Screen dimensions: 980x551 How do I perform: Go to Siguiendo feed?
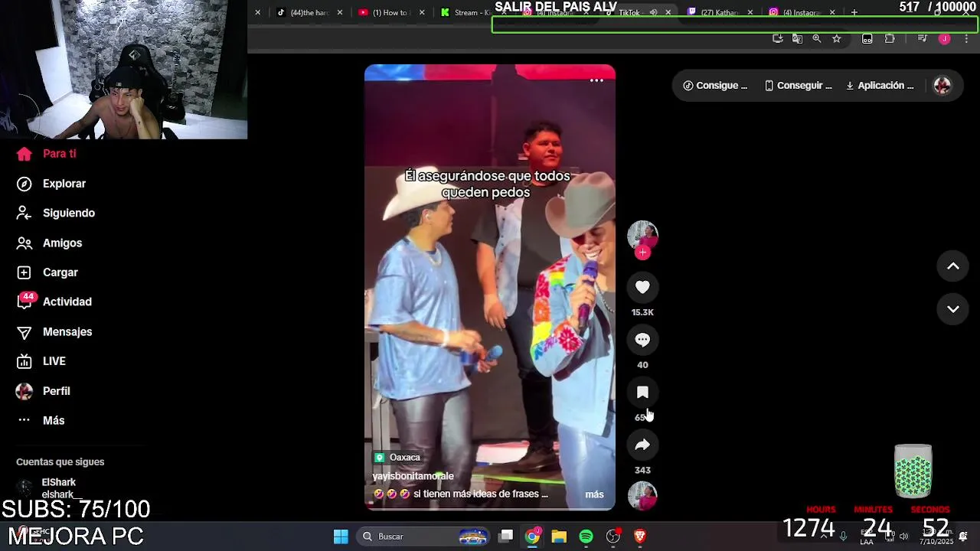click(x=55, y=213)
